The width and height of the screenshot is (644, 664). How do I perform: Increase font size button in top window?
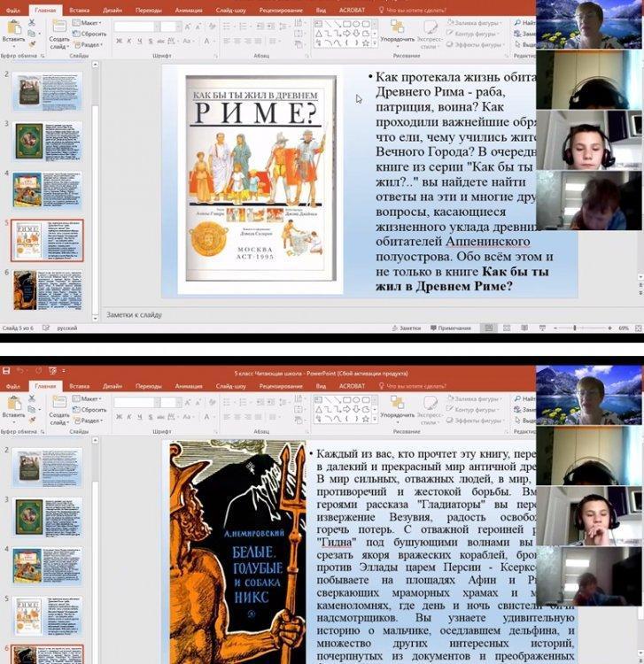pyautogui.click(x=188, y=27)
